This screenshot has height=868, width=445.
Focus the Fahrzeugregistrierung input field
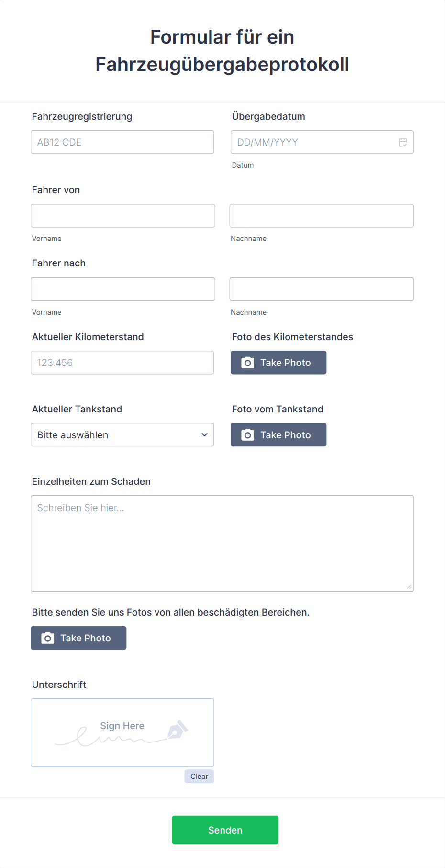coord(122,142)
